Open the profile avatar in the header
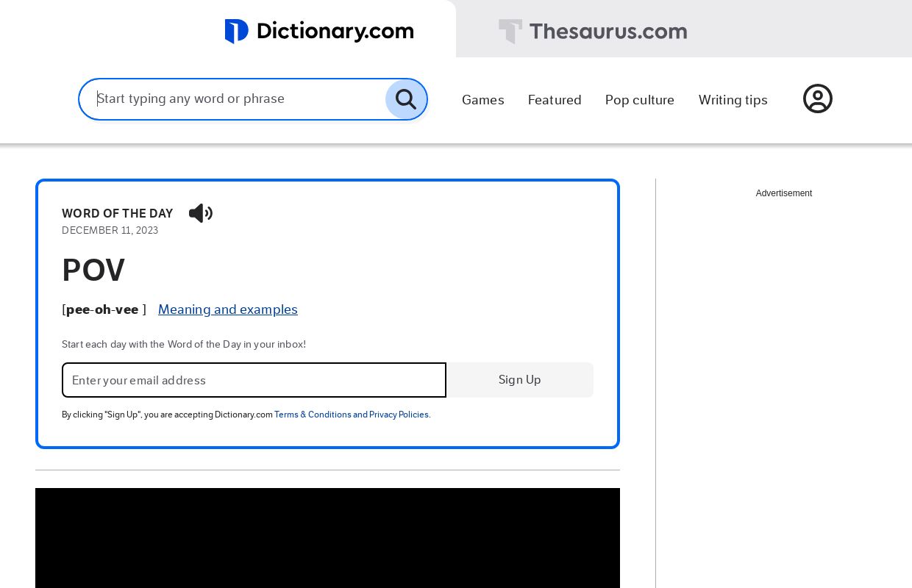 (x=818, y=98)
